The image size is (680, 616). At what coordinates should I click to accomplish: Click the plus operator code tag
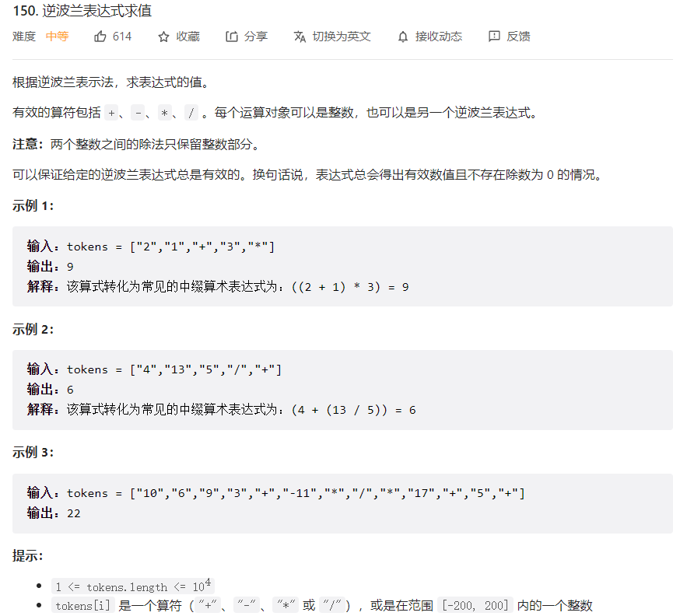(x=111, y=113)
